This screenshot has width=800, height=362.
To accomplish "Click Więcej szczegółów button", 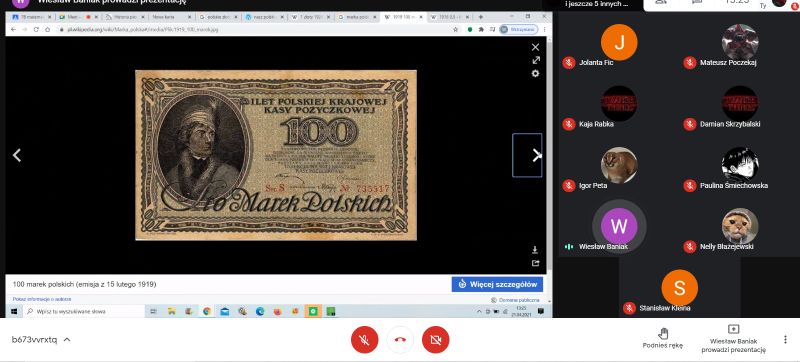I will 497,284.
